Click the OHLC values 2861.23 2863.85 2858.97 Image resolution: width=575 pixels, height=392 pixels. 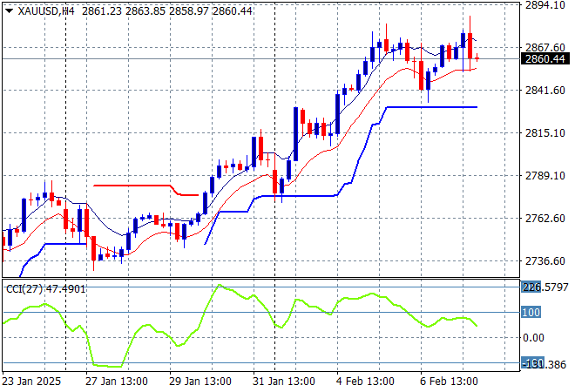pos(145,11)
